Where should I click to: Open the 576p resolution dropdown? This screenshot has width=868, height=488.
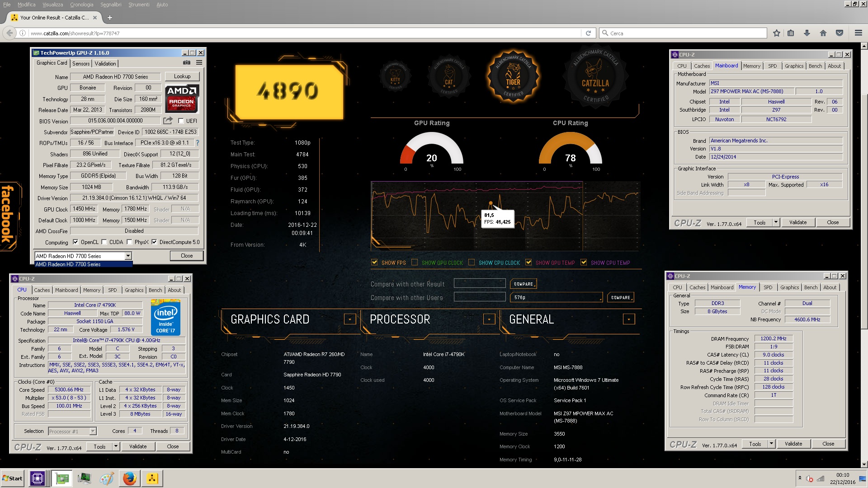pos(556,297)
